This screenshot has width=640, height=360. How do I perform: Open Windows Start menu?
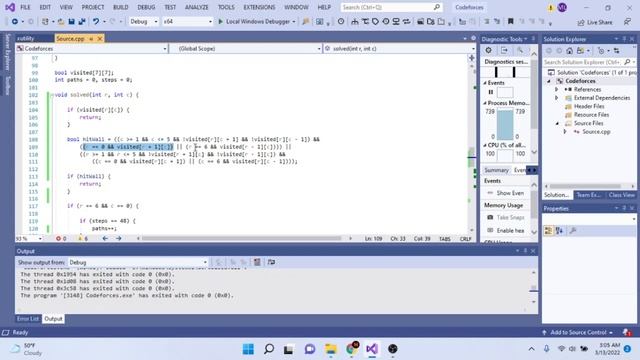248,349
